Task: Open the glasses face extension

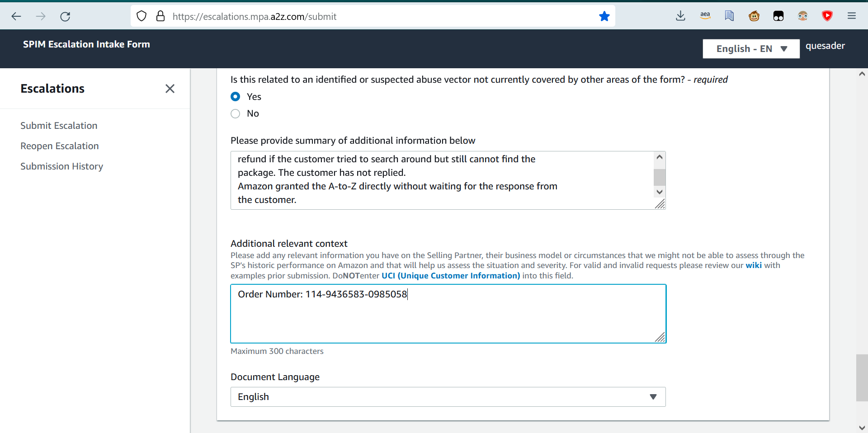Action: coord(803,16)
